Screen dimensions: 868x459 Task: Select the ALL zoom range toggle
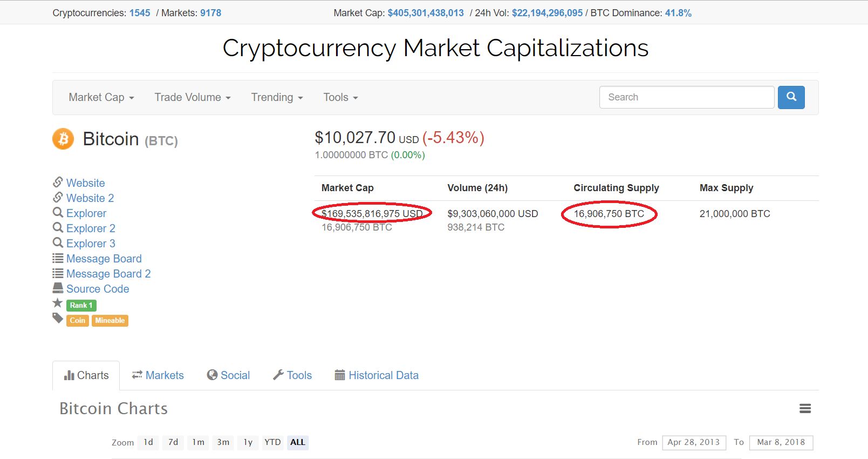pyautogui.click(x=297, y=442)
